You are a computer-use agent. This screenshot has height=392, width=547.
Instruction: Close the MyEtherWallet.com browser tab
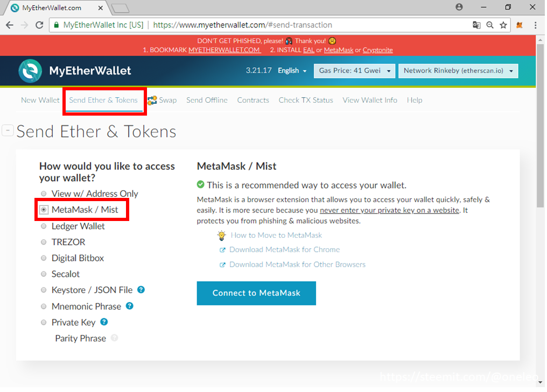101,8
